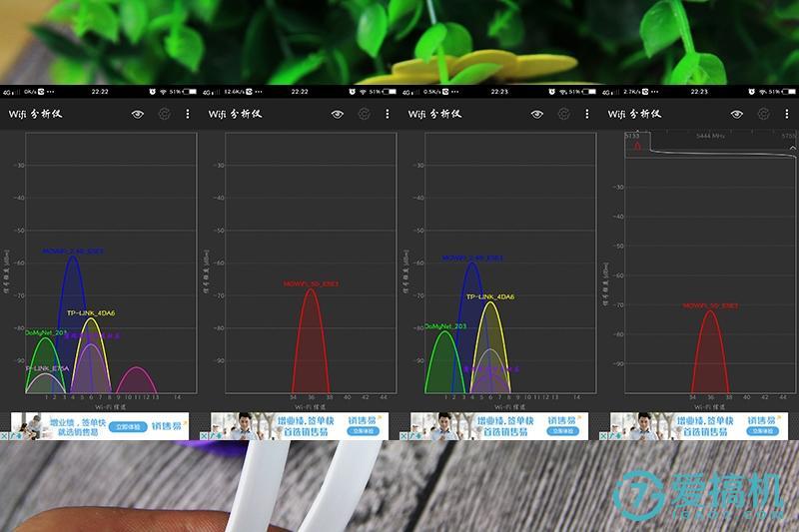This screenshot has width=799, height=532.
Task: Tap the blue 立即体验 button in the rightmost ad
Action: 762,431
